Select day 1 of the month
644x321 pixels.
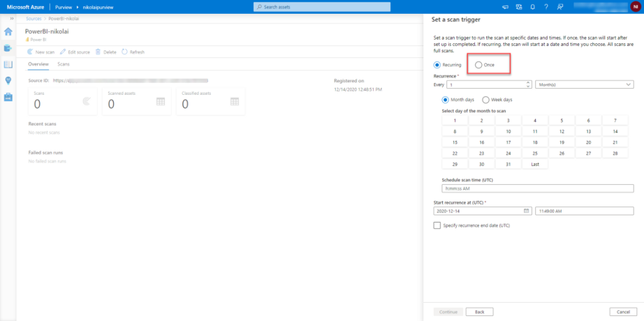tap(455, 120)
